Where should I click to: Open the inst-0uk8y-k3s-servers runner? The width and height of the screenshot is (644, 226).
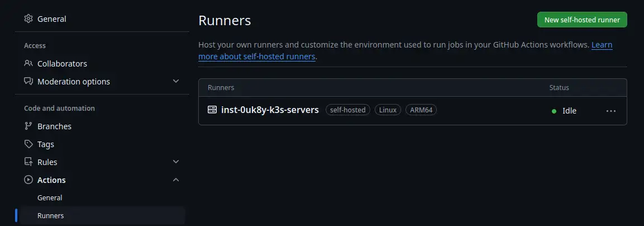point(270,110)
